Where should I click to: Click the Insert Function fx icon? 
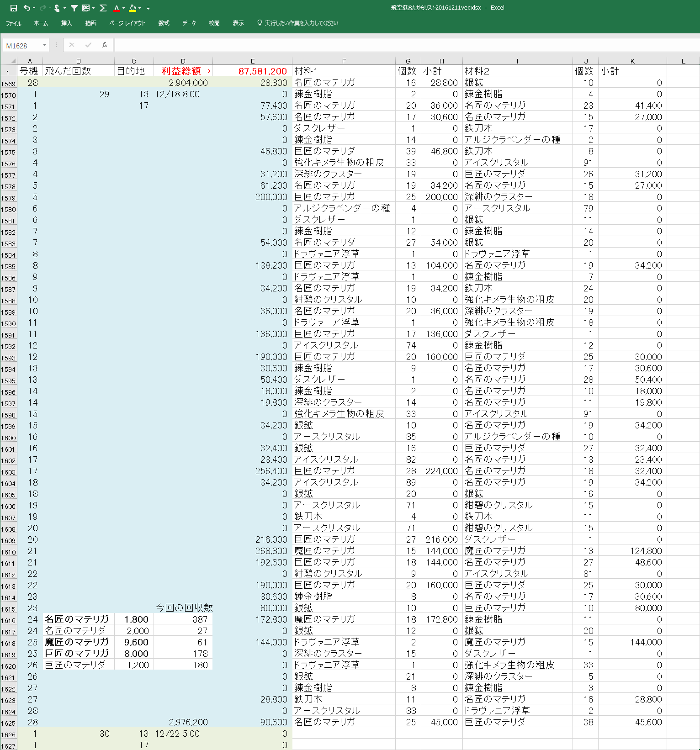pos(105,45)
